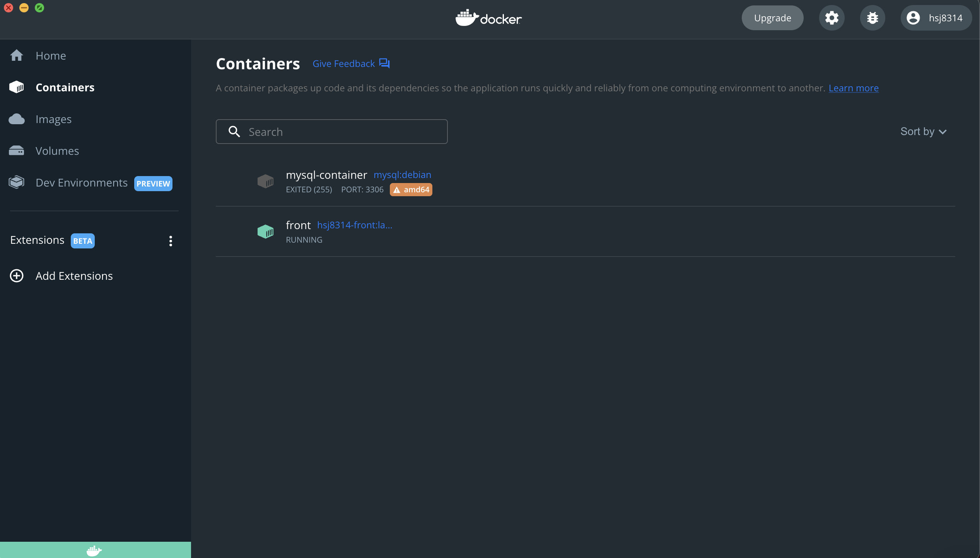Click the front running container icon
The width and height of the screenshot is (980, 558).
[x=266, y=231]
